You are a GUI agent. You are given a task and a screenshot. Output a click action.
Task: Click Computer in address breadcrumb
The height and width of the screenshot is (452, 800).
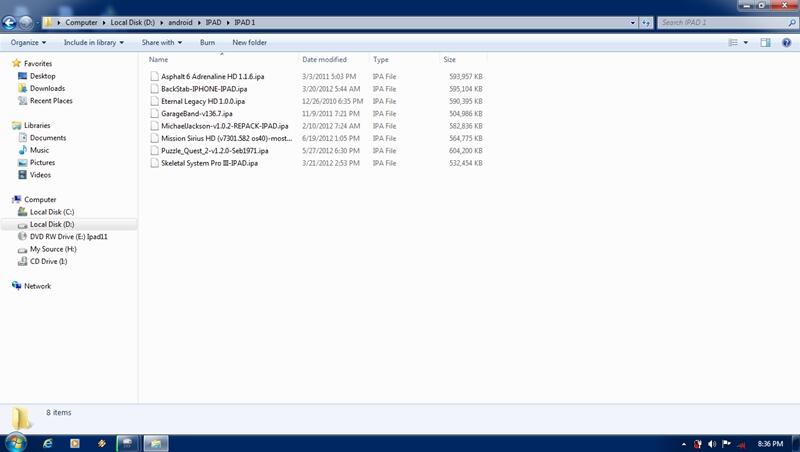81,22
